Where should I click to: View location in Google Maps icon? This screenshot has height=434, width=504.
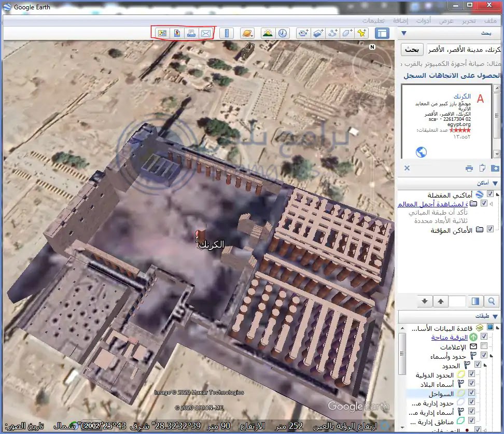[177, 33]
